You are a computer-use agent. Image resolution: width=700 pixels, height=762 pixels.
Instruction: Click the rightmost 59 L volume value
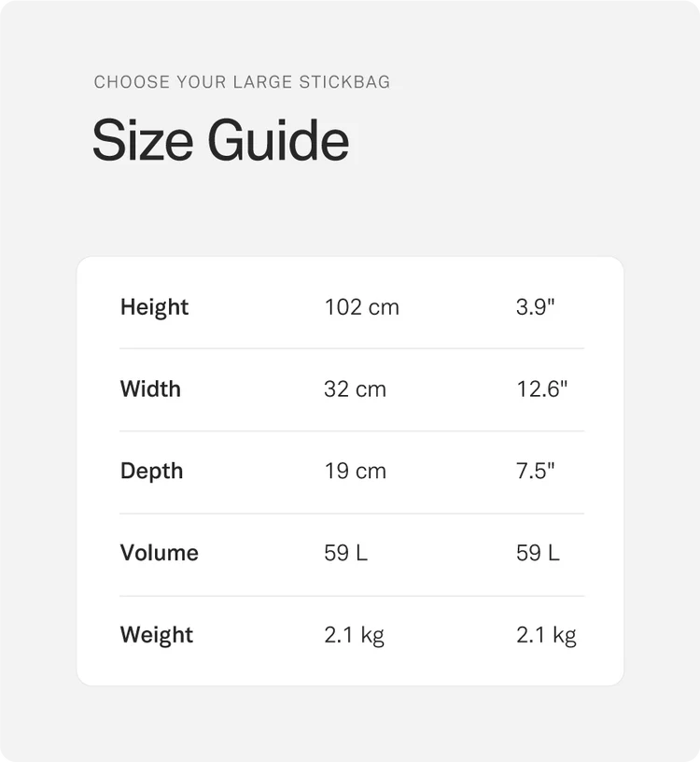click(538, 553)
